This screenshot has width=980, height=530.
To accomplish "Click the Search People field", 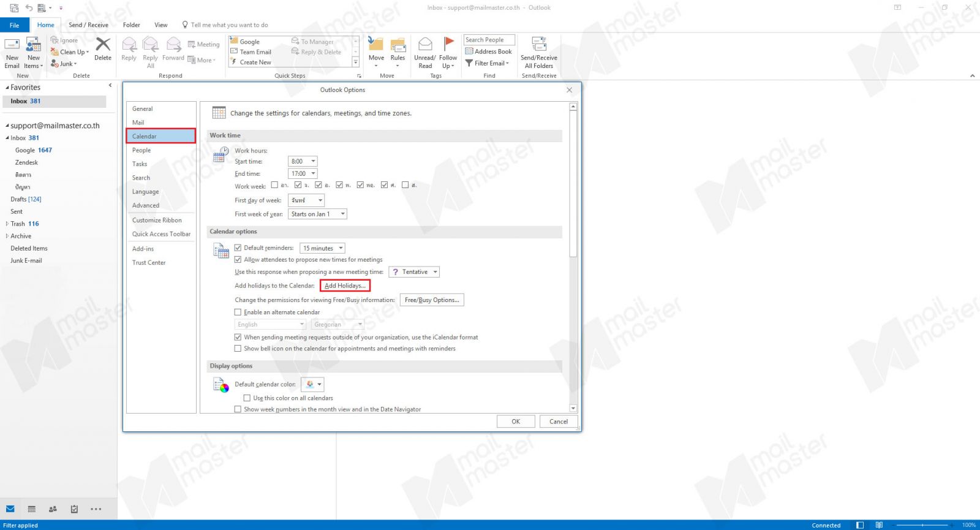I will point(489,40).
